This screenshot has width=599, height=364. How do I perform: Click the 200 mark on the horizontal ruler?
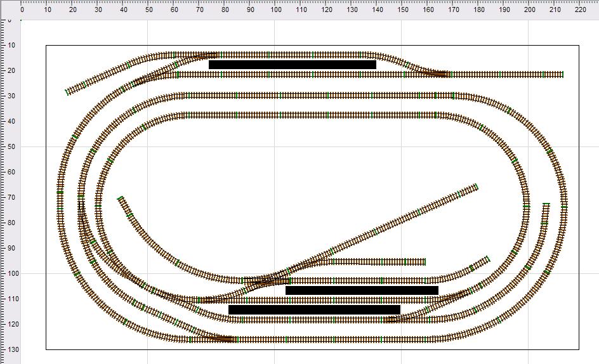click(529, 10)
